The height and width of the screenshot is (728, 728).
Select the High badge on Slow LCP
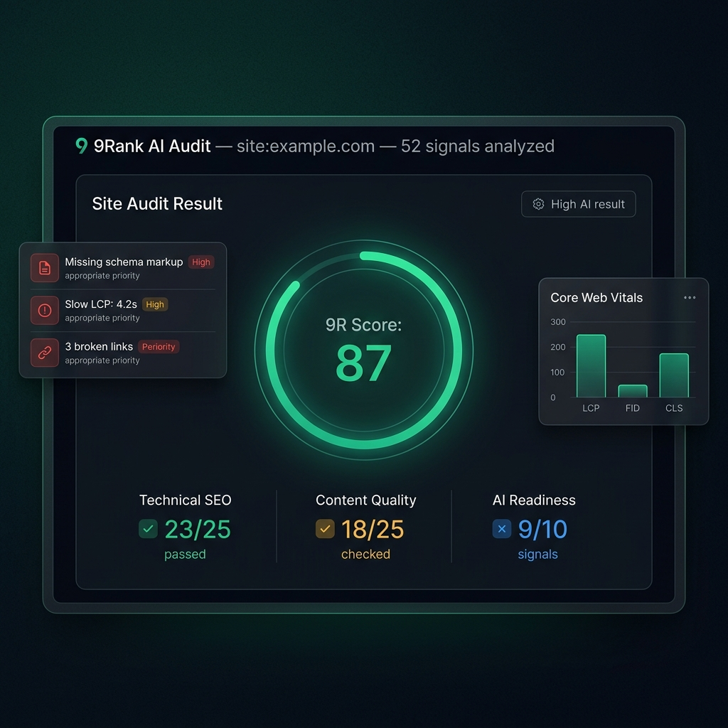coord(155,304)
